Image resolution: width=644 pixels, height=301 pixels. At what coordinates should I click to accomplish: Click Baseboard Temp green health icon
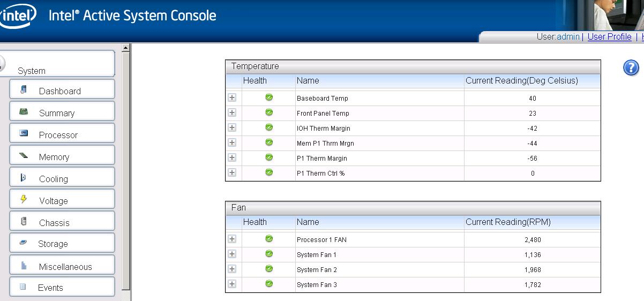pyautogui.click(x=269, y=97)
